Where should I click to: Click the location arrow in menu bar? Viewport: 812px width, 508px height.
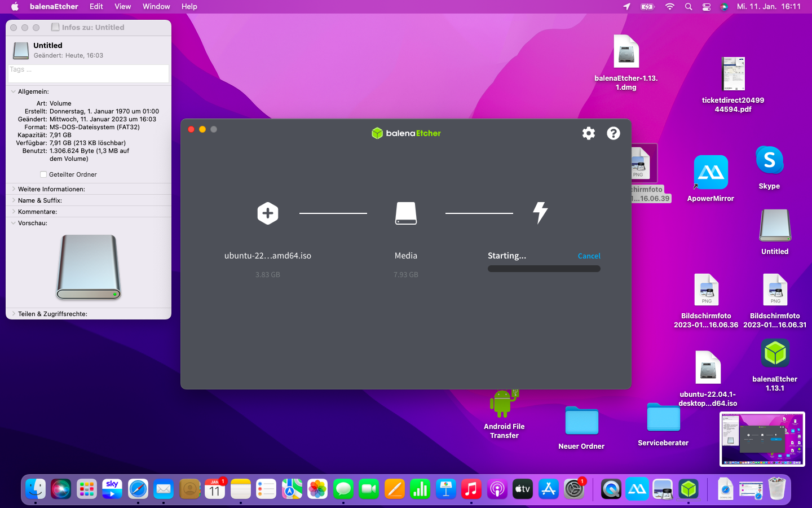(627, 7)
